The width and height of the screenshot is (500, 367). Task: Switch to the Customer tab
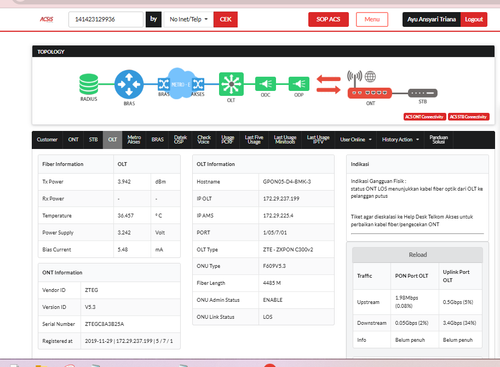[47, 140]
